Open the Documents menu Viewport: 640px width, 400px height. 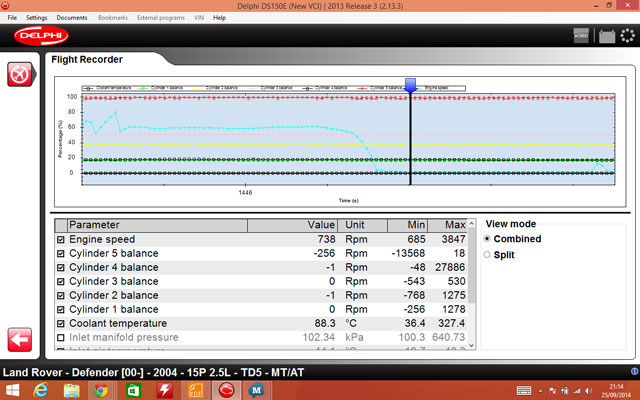coord(72,18)
